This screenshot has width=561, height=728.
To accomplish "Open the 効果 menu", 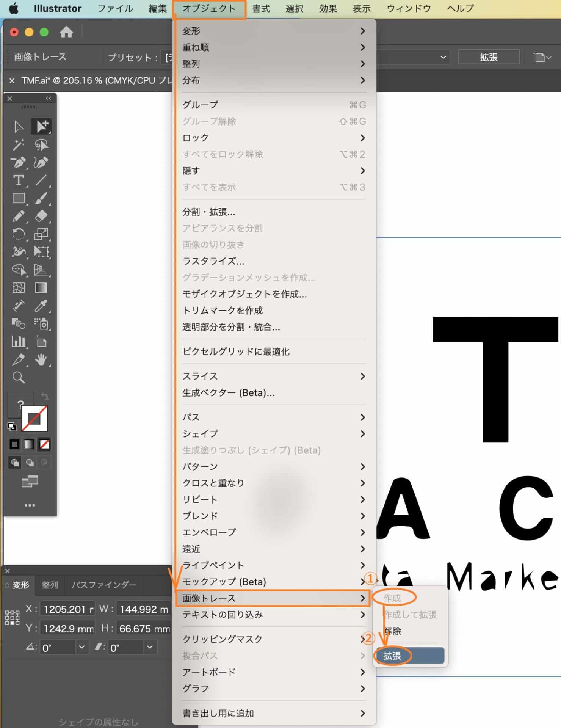I will pos(328,9).
